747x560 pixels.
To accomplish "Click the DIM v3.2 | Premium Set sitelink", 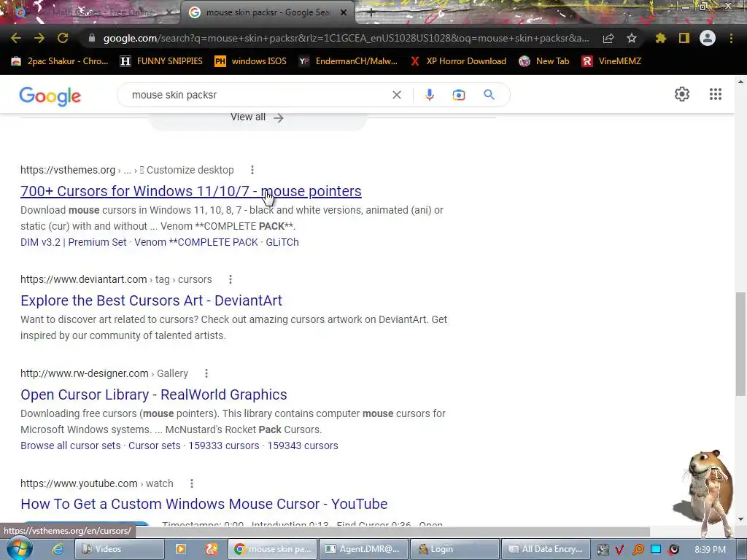I will tap(74, 242).
